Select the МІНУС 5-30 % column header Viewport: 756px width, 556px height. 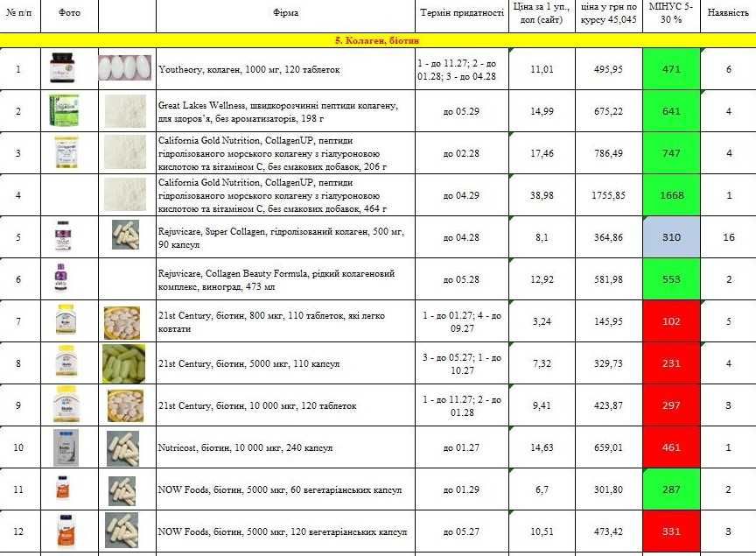(671, 13)
